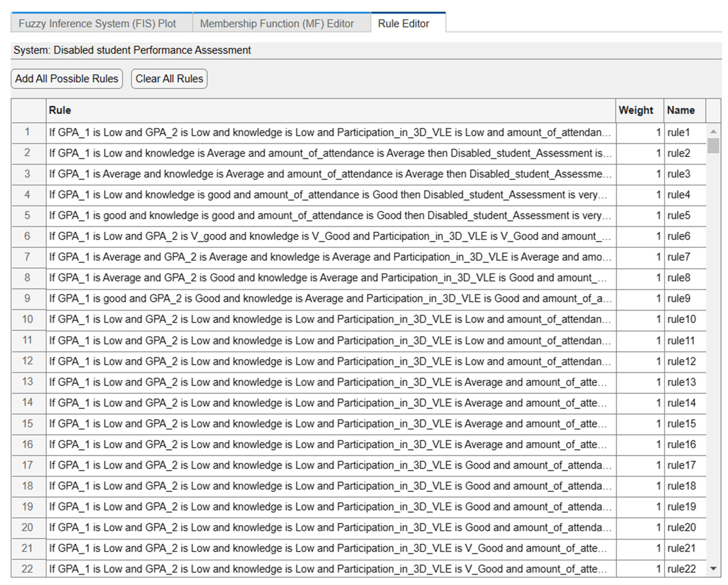Select the rule text of rule 6

(330, 236)
